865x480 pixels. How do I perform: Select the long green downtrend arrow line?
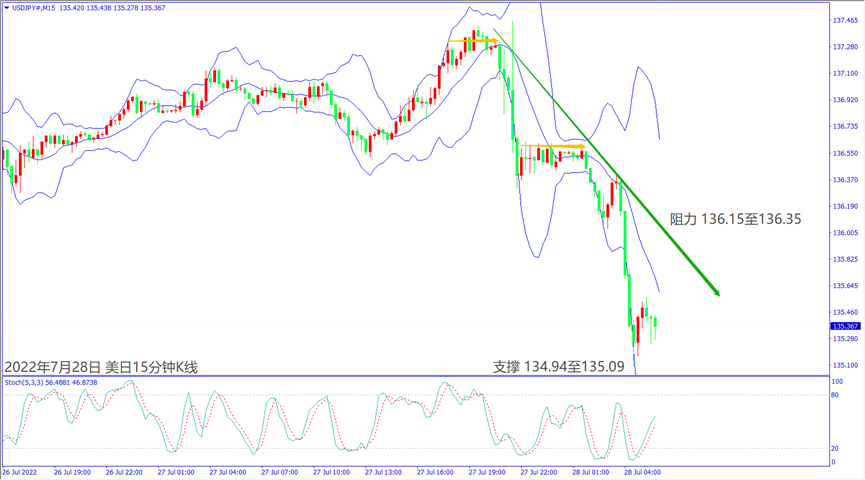click(610, 167)
